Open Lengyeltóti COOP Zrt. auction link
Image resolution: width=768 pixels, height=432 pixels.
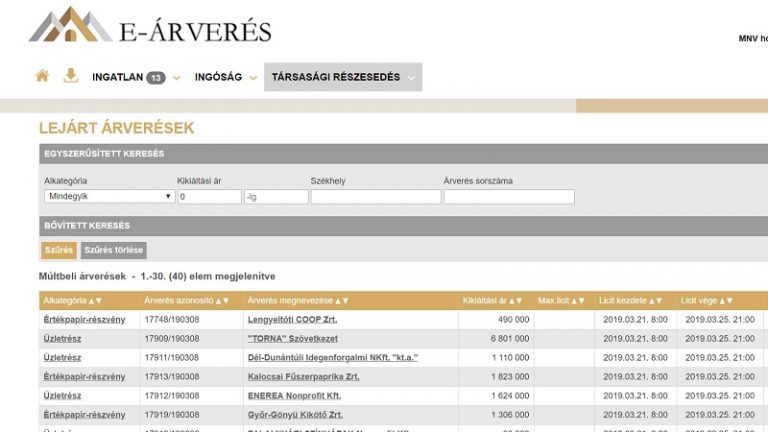(x=292, y=319)
